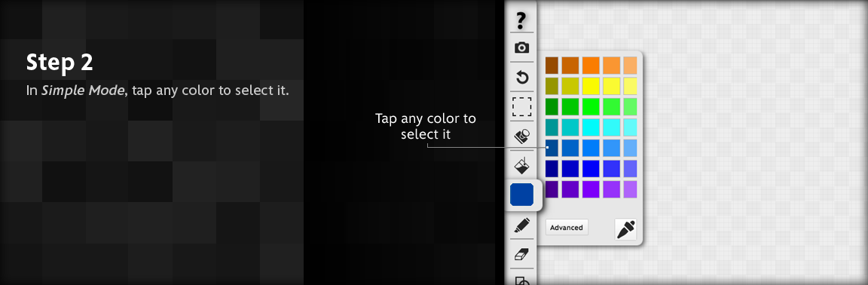The width and height of the screenshot is (868, 285).
Task: Pick the azure middle swatch under pure cyan
Action: pyautogui.click(x=591, y=148)
